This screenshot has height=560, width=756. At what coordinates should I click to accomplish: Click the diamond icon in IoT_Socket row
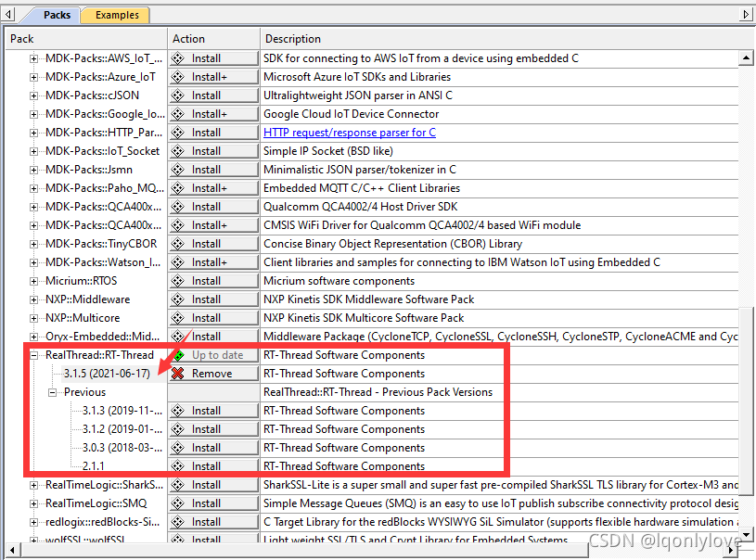pos(178,151)
